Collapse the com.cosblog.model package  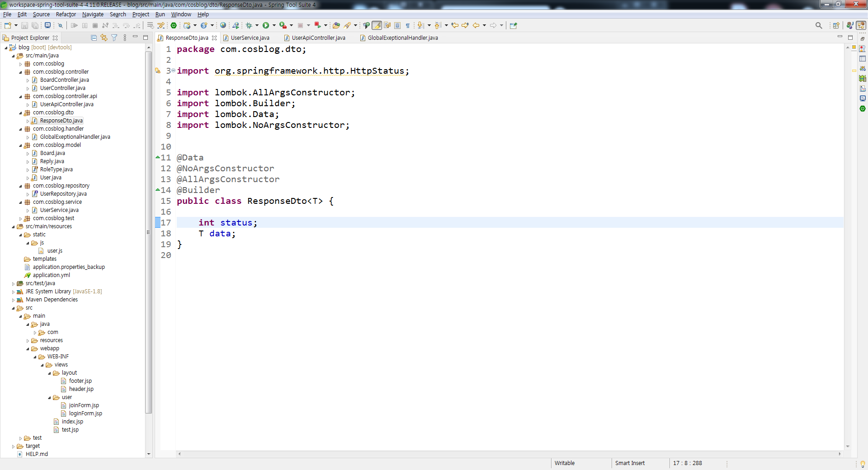(20, 146)
